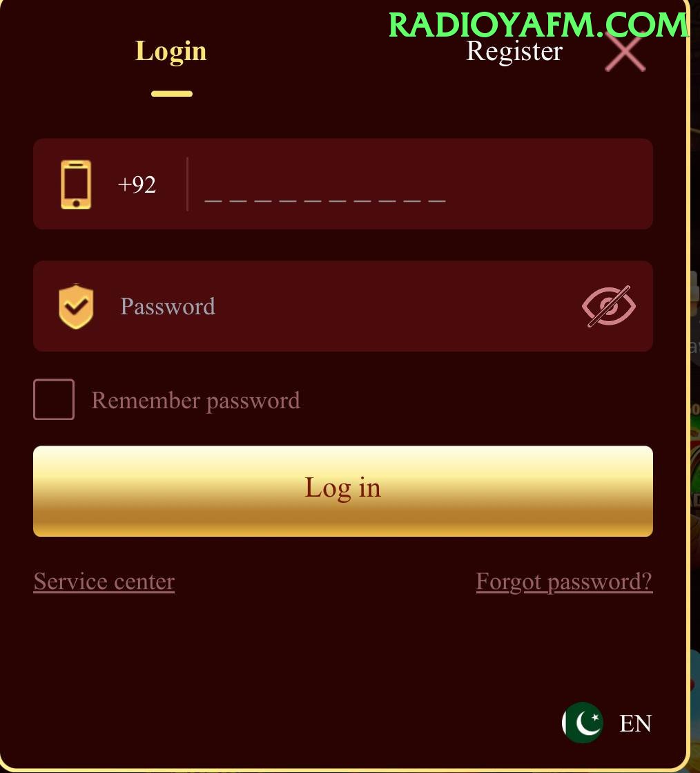
Task: Focus the Password input field
Action: click(343, 306)
